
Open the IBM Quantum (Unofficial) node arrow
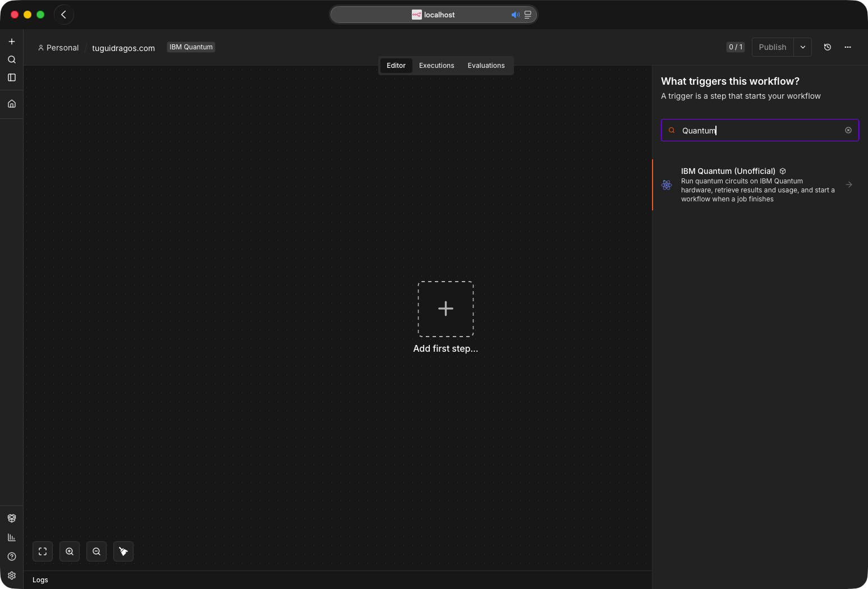(x=849, y=185)
